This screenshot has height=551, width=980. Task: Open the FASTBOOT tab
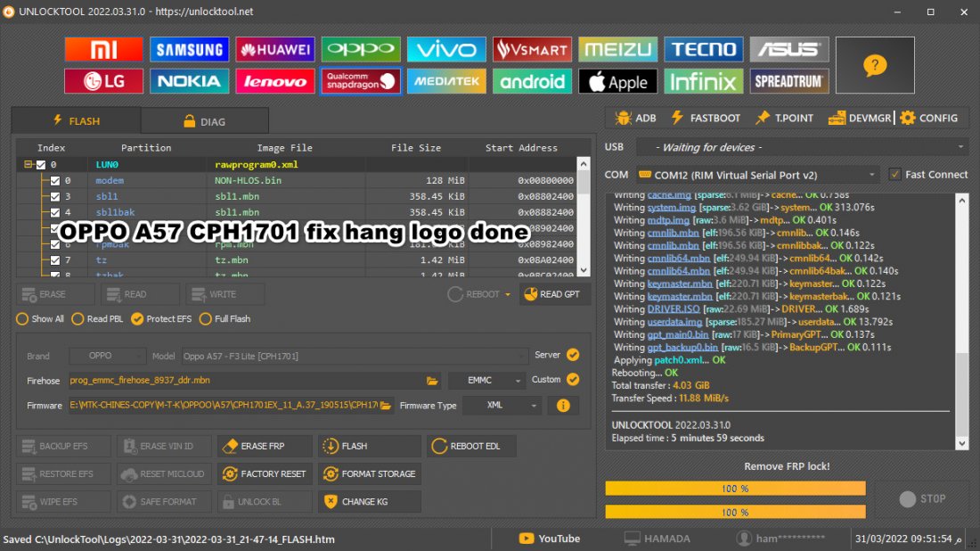[706, 119]
